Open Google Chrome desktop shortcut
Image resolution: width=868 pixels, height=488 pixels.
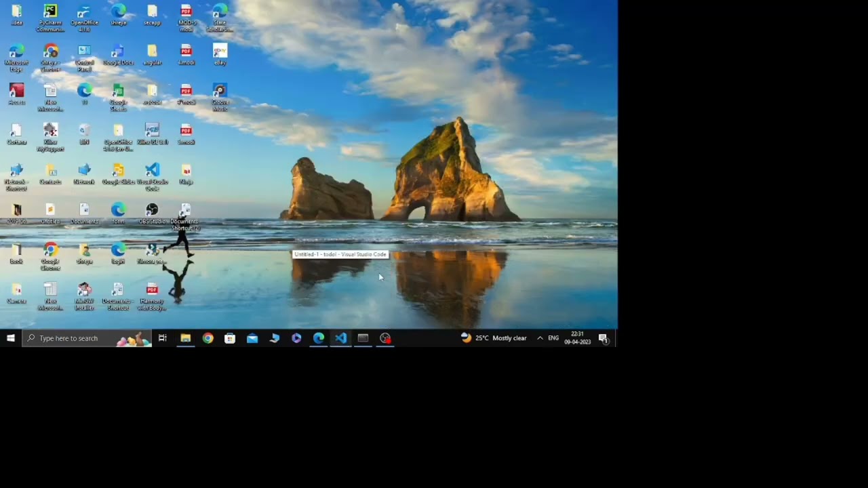(x=50, y=258)
